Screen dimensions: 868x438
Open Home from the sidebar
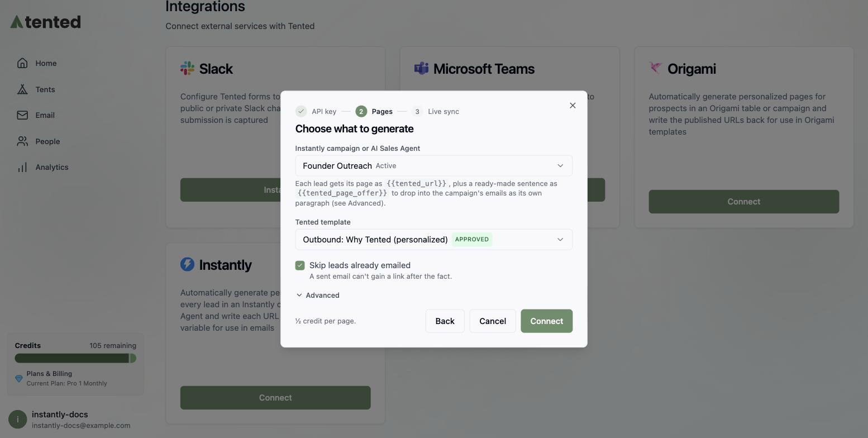(x=46, y=63)
